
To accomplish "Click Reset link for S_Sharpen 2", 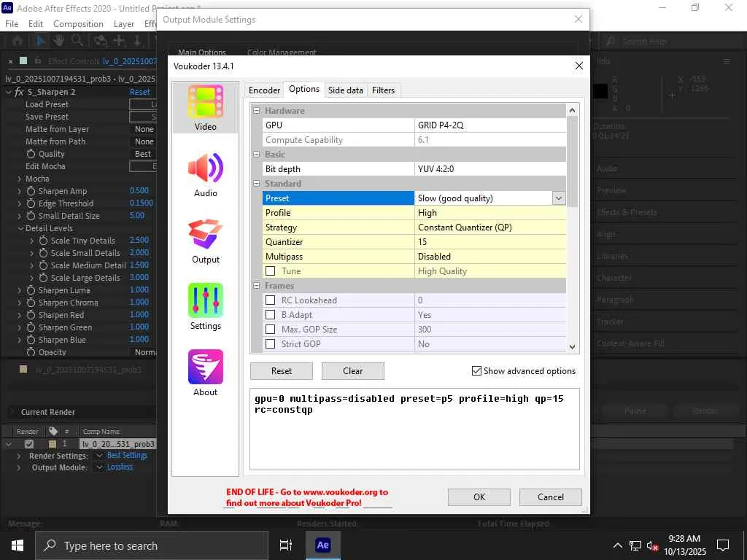I will click(139, 92).
